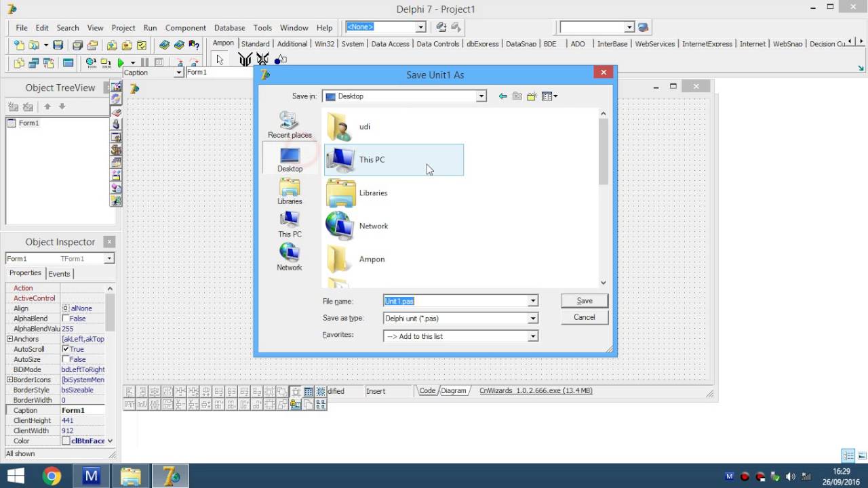Select This PC in file list
Viewport: 868px width, 488px height.
point(394,160)
